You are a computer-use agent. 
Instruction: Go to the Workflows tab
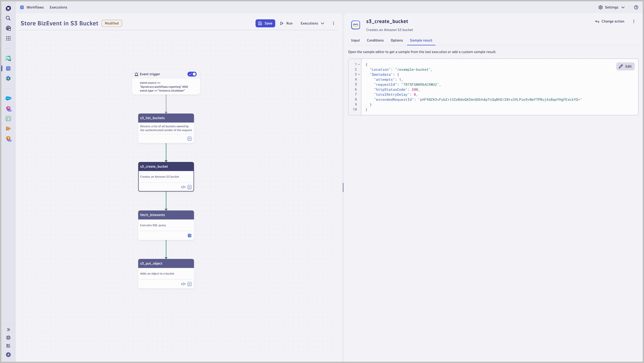tap(35, 7)
